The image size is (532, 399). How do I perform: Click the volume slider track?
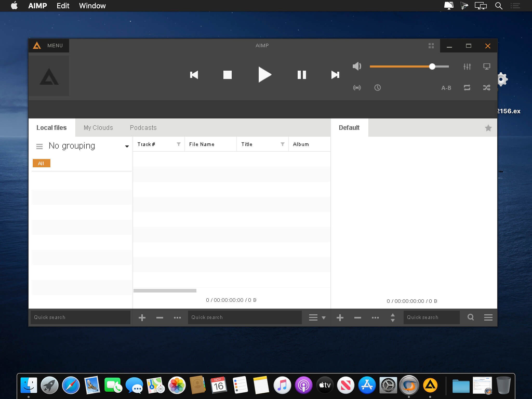pos(400,66)
